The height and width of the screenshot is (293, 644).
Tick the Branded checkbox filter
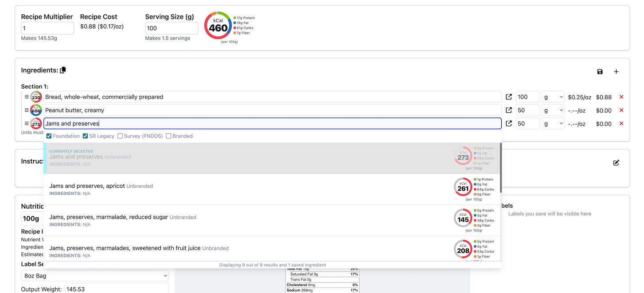(168, 136)
